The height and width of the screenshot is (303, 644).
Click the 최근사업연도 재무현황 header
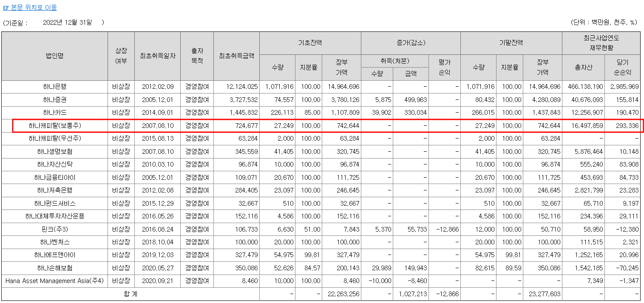pos(601,43)
